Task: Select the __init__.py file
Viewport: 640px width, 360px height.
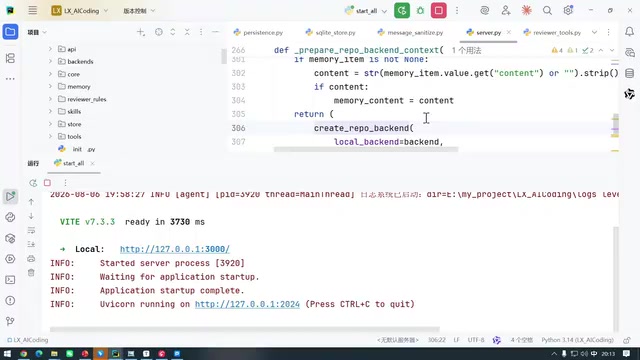Action: (x=77, y=149)
